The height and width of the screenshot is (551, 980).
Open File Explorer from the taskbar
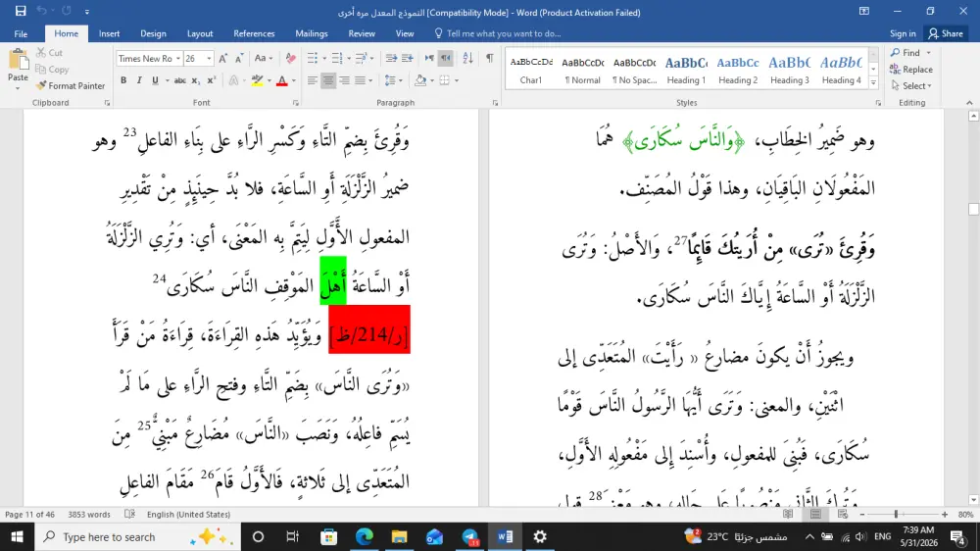(400, 536)
